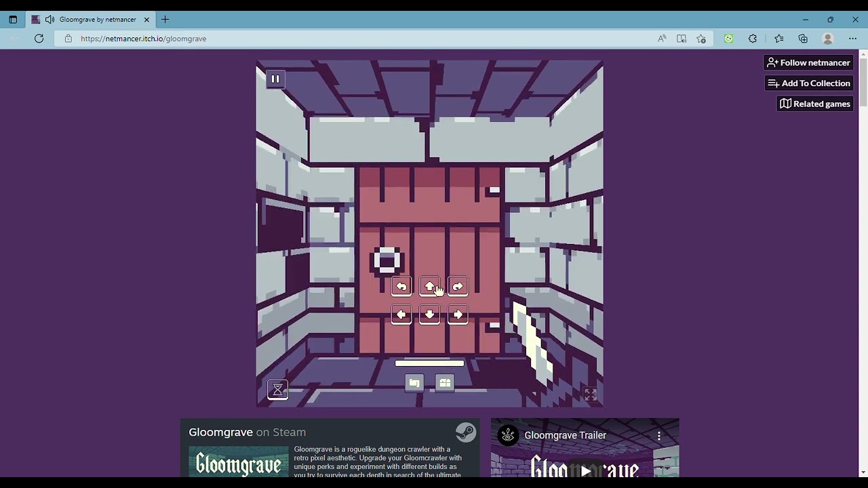Viewport: 868px width, 488px height.
Task: Open the Steam logo icon on banner
Action: click(x=466, y=432)
